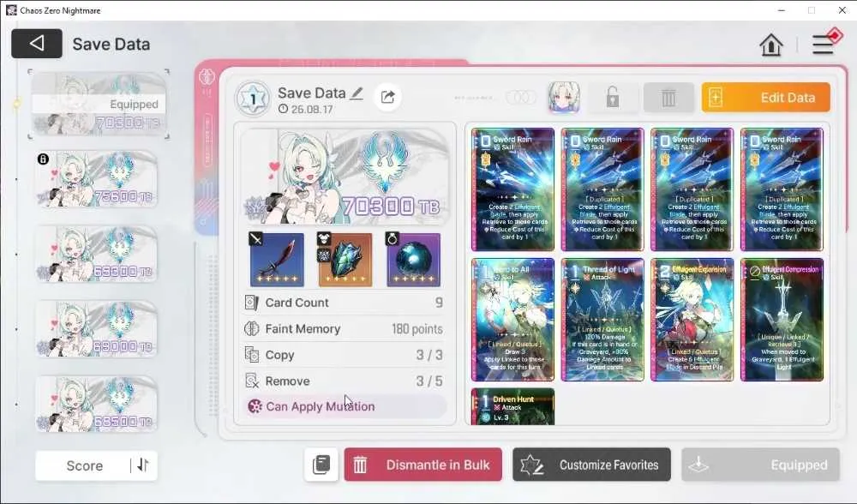Select the locked 75600 TB save slot
Viewport: 857px width, 504px height.
pyautogui.click(x=97, y=179)
